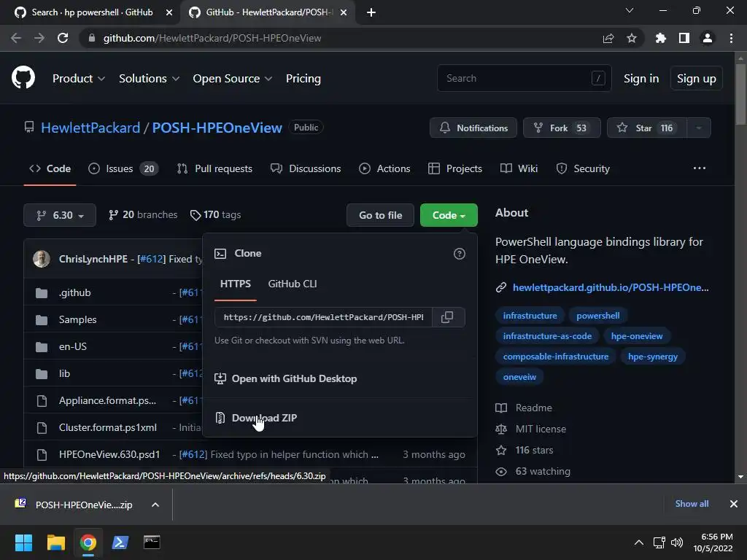Open the terminal app on taskbar
This screenshot has height=560, width=747.
152,542
